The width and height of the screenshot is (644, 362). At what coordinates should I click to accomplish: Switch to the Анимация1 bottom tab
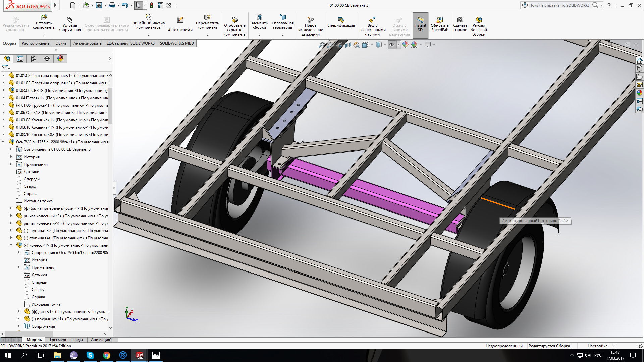click(x=101, y=340)
